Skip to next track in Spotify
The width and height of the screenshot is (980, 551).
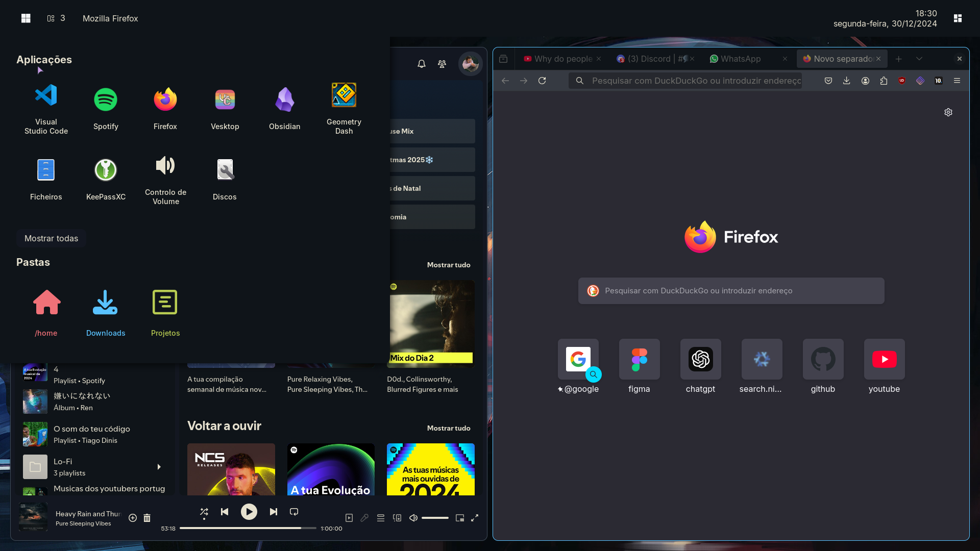pyautogui.click(x=274, y=512)
